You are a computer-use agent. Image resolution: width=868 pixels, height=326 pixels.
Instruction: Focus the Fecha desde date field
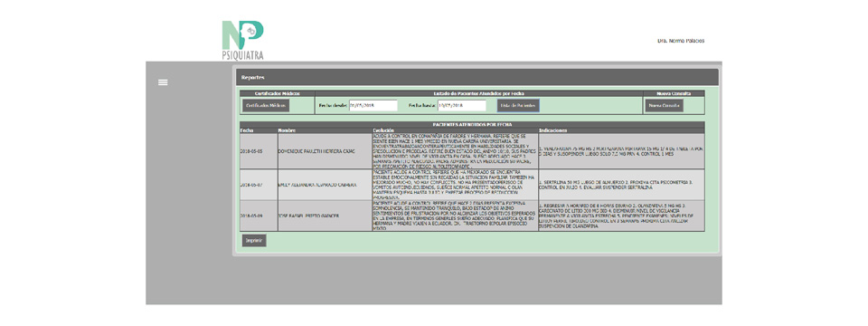pos(373,105)
